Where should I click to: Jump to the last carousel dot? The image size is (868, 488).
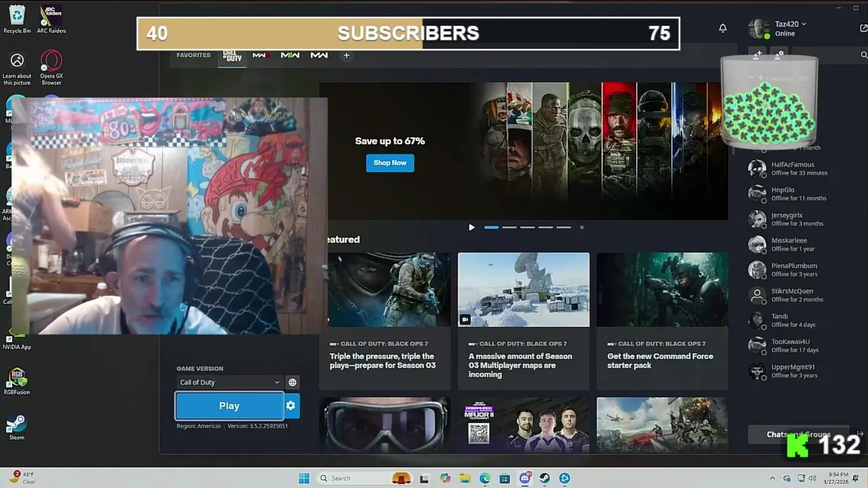click(x=582, y=228)
